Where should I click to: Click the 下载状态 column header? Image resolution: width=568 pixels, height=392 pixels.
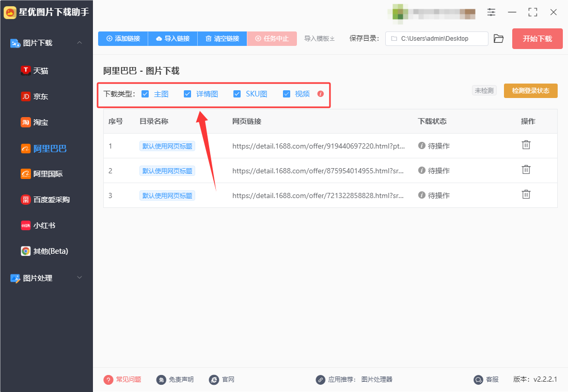point(432,121)
